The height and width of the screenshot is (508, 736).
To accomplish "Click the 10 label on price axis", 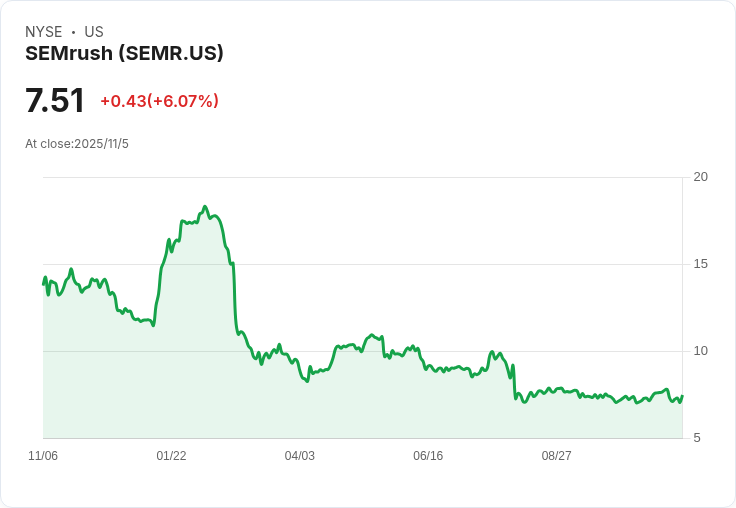I will (x=700, y=351).
